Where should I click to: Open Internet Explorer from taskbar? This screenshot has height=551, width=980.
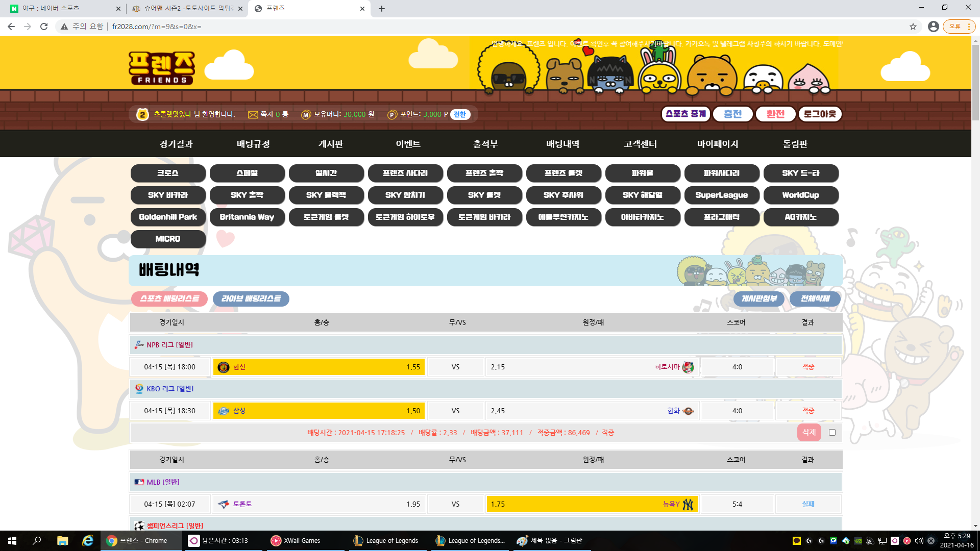88,541
